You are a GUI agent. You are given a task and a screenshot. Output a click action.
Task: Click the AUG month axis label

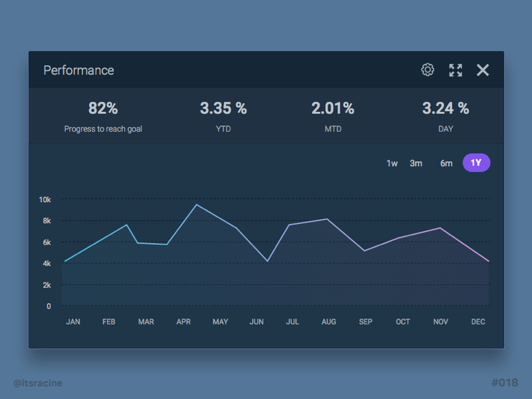pos(329,322)
